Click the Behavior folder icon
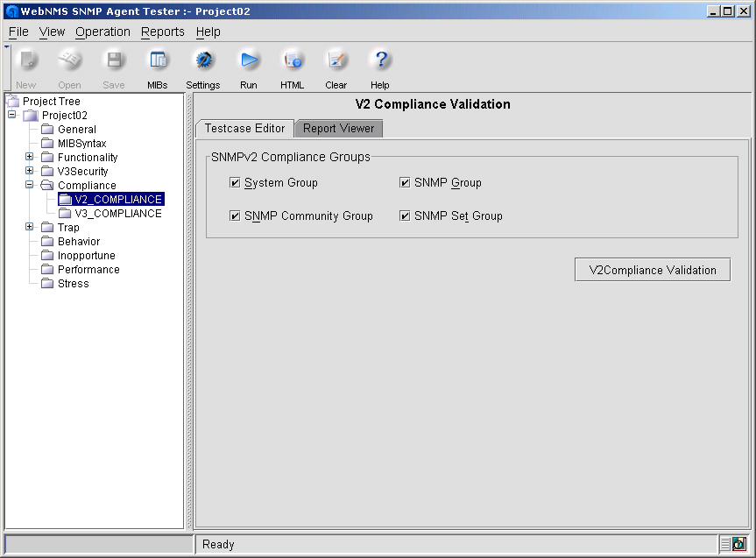Viewport: 756px width, 558px height. click(47, 241)
